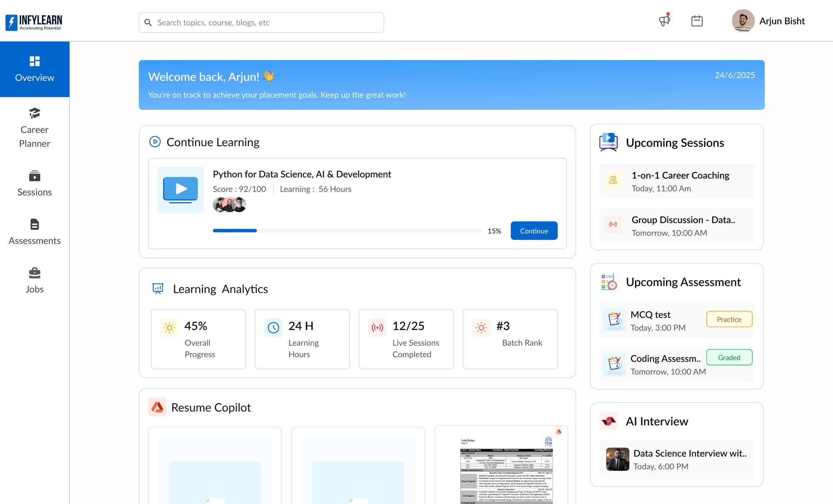
Task: Open the uploaded resume preview thumbnail
Action: [499, 466]
